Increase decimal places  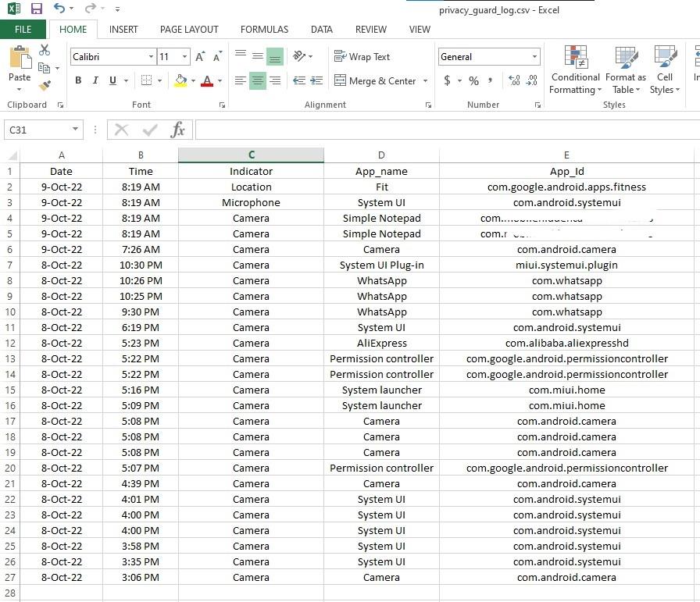click(x=514, y=80)
